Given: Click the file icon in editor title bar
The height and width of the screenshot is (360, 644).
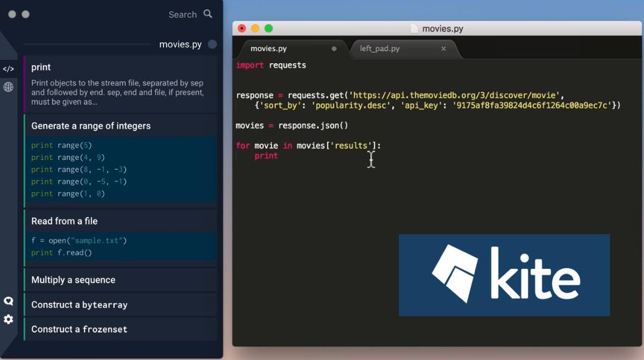Looking at the screenshot, I should coord(415,29).
